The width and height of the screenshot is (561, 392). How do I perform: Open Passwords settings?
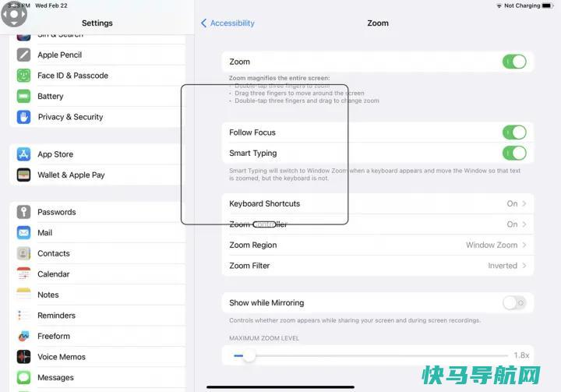coord(97,212)
